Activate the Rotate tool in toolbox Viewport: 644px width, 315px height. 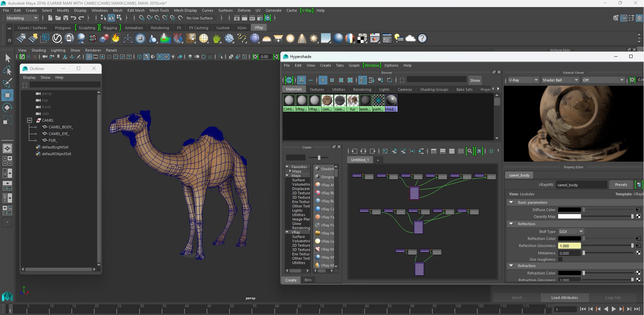click(7, 108)
